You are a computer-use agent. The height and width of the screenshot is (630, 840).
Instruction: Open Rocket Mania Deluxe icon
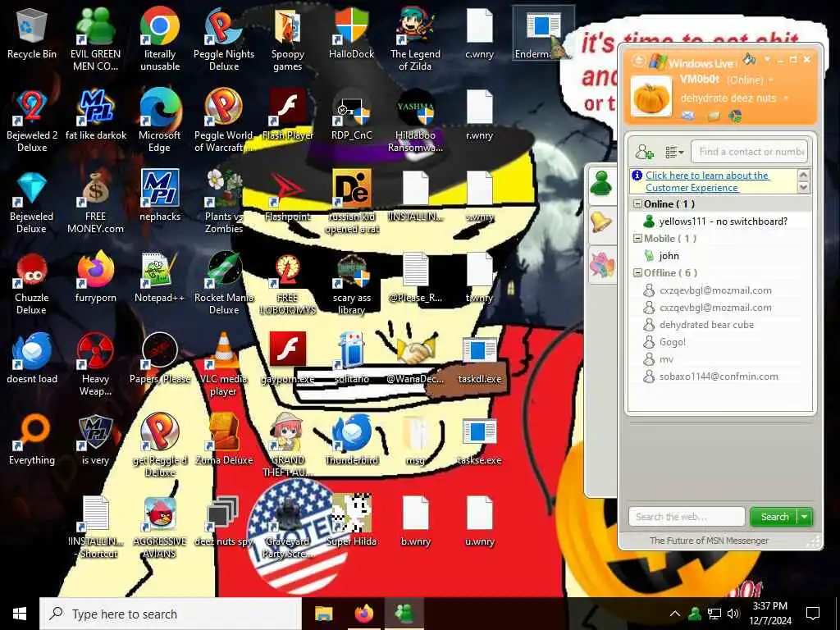click(224, 283)
